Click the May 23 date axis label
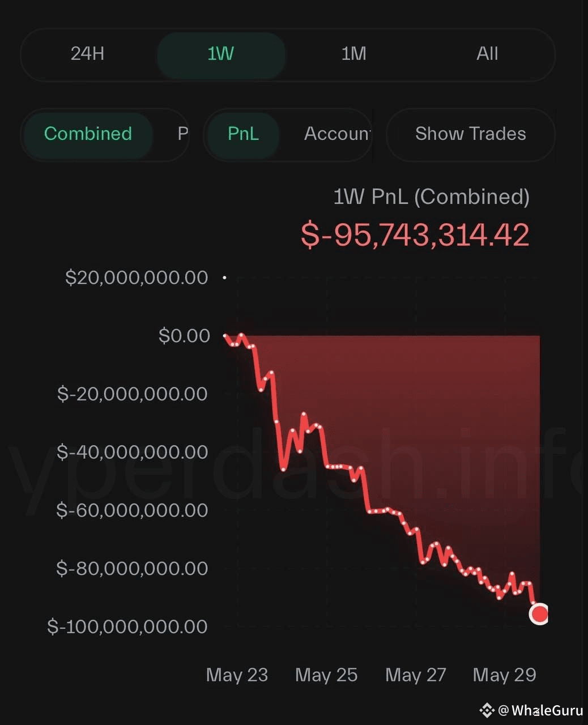Image resolution: width=588 pixels, height=725 pixels. (x=237, y=675)
